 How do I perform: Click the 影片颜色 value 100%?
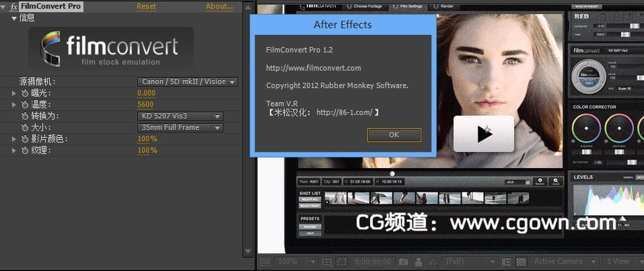[x=147, y=139]
